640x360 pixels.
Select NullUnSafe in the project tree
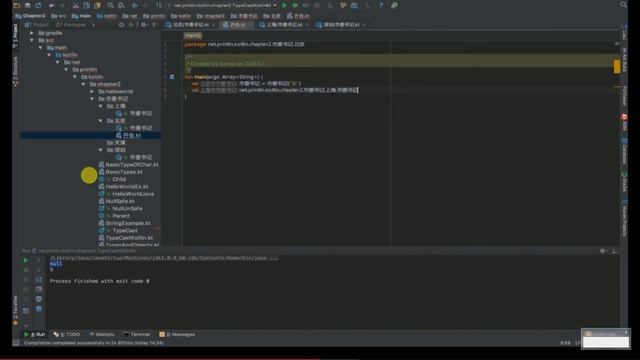[x=121, y=209]
